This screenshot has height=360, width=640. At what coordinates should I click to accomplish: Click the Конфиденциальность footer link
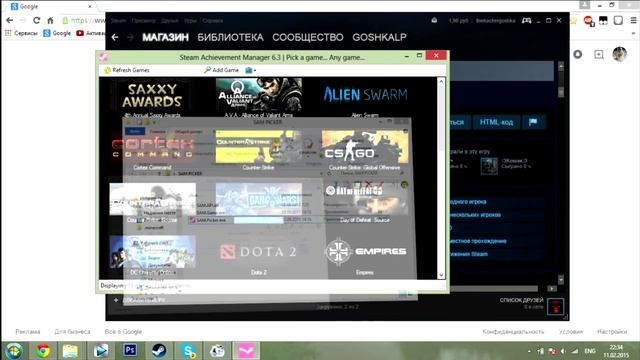pyautogui.click(x=513, y=331)
